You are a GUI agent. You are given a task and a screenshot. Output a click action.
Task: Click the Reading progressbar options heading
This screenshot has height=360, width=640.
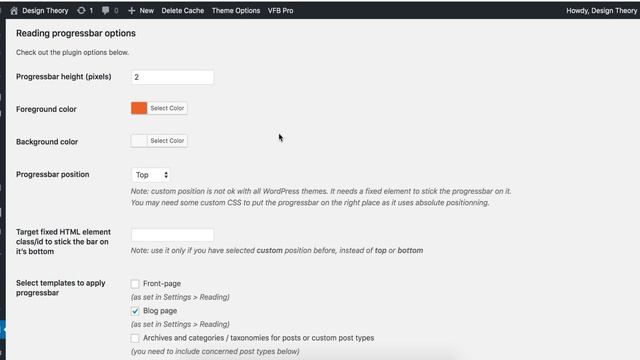coord(76,33)
